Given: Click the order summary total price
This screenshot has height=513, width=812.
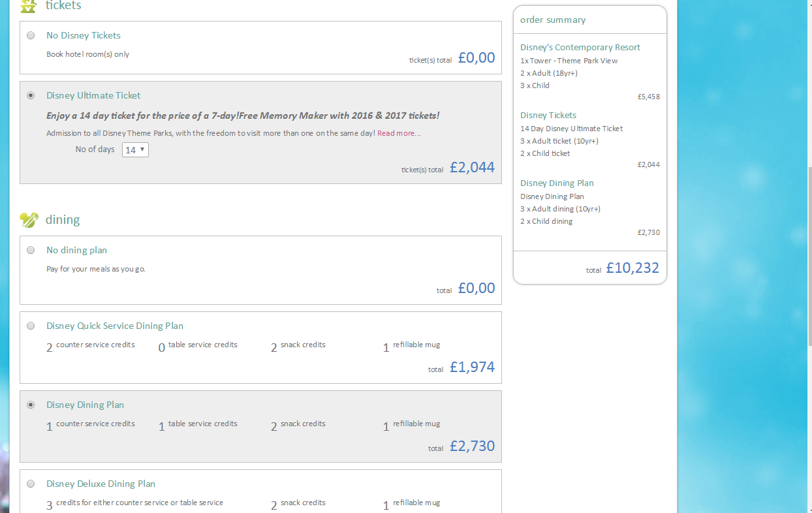Looking at the screenshot, I should tap(632, 268).
